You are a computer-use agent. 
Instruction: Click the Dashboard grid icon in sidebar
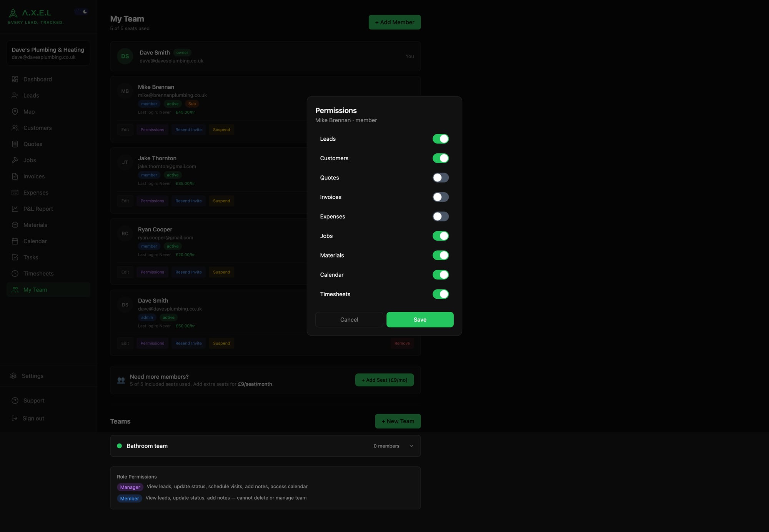(15, 79)
